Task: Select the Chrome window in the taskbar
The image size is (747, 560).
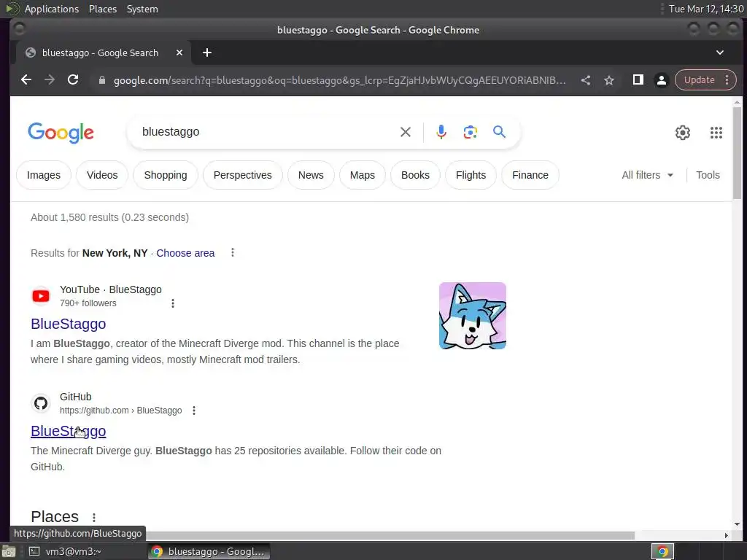Action: (208, 551)
